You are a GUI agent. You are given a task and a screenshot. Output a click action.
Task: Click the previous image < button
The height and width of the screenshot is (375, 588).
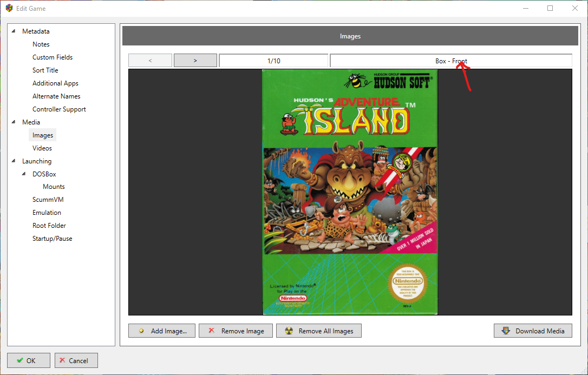pos(150,61)
